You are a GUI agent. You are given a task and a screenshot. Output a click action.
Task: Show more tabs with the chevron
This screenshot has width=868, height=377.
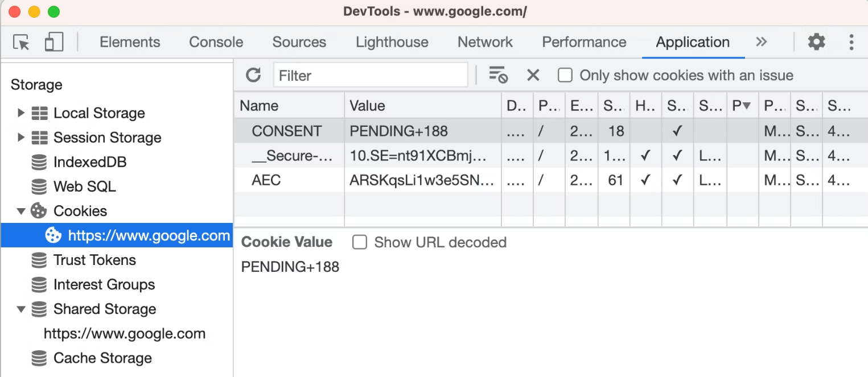(x=762, y=42)
